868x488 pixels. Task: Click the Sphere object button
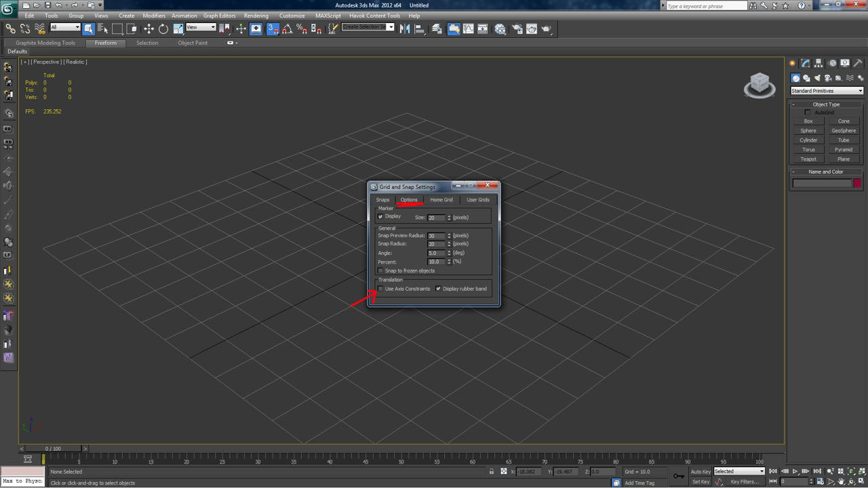coord(808,131)
